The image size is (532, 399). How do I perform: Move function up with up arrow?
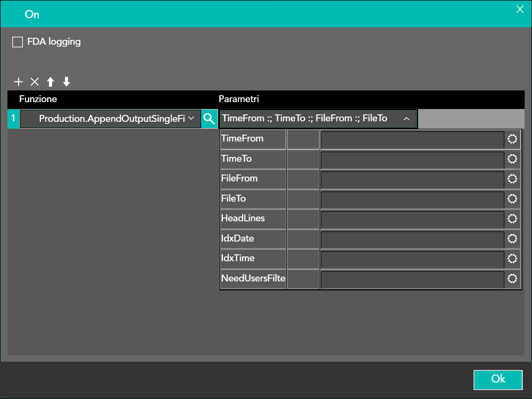pyautogui.click(x=51, y=82)
